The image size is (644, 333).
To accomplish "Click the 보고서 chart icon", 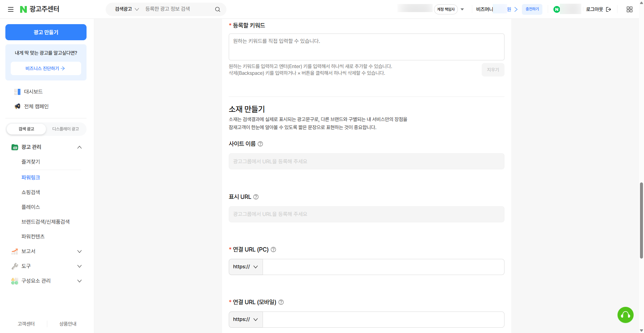I will 15,251.
